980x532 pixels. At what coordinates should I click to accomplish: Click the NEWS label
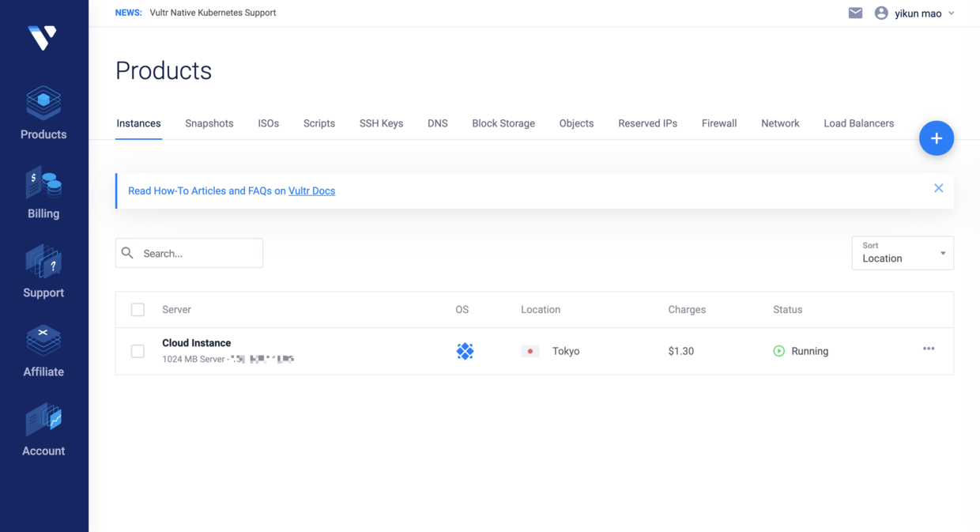pyautogui.click(x=128, y=13)
